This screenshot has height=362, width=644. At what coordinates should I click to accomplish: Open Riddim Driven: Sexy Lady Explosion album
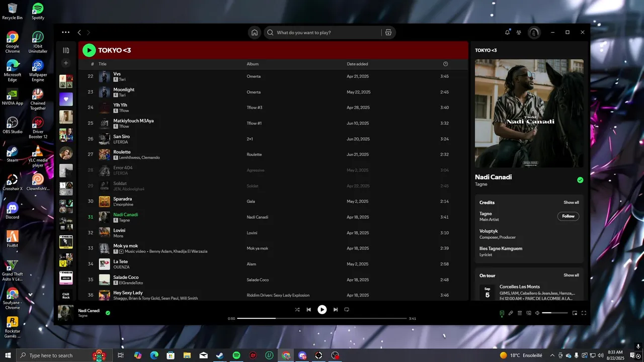pyautogui.click(x=278, y=295)
